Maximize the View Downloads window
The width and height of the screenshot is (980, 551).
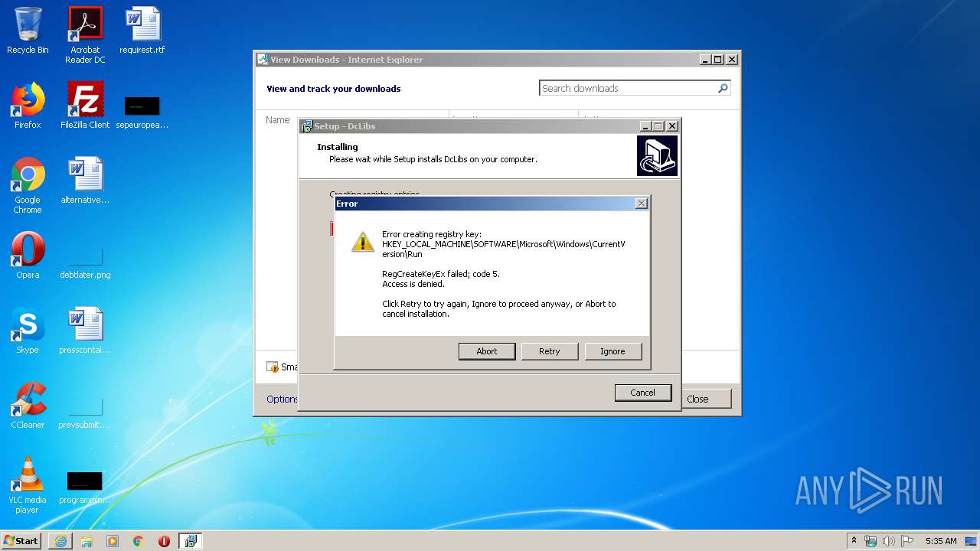click(718, 60)
